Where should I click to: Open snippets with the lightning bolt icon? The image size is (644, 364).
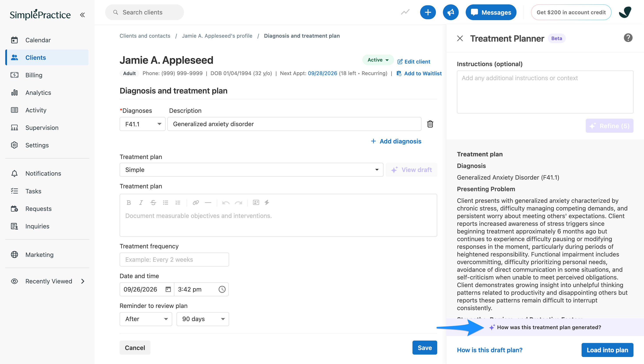point(267,203)
